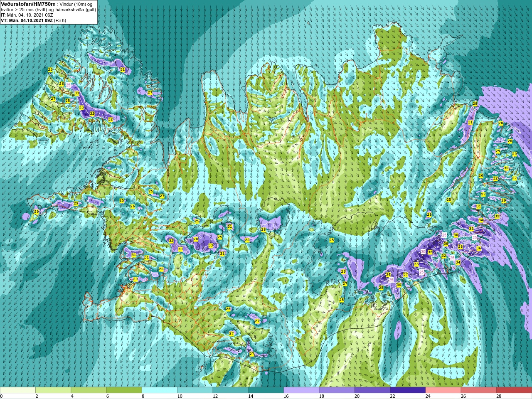Pick the teal 12–14 m/s legend swatch
The width and height of the screenshot is (532, 399).
tap(231, 390)
